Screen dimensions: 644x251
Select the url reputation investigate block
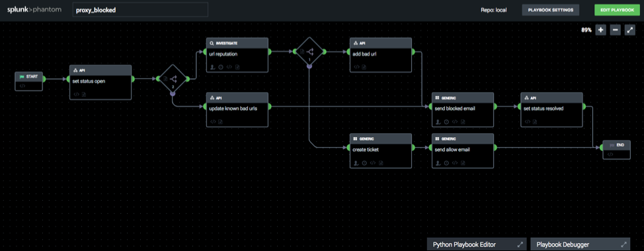(x=237, y=55)
